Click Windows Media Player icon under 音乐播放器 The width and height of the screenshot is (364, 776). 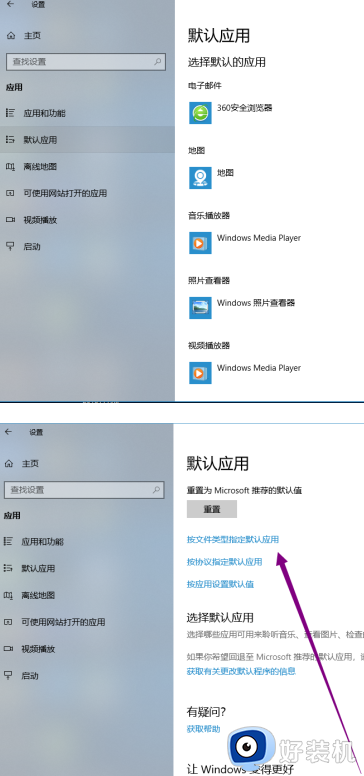pos(200,243)
